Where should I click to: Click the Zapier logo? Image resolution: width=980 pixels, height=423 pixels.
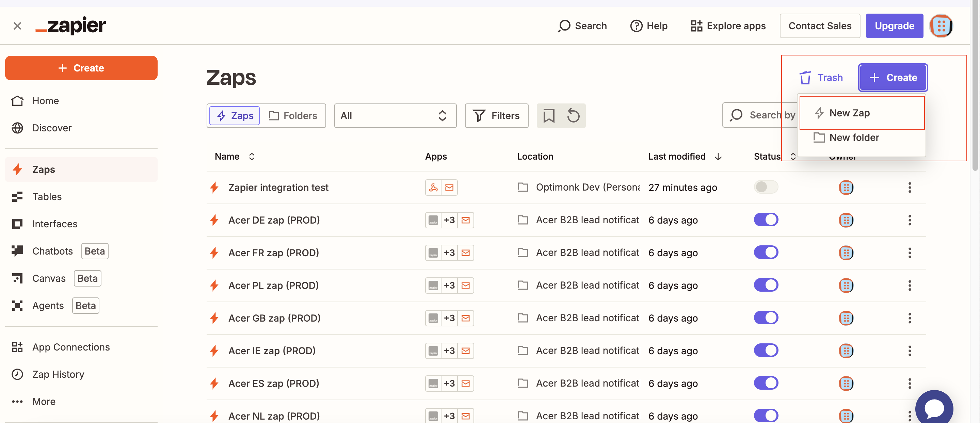(71, 26)
